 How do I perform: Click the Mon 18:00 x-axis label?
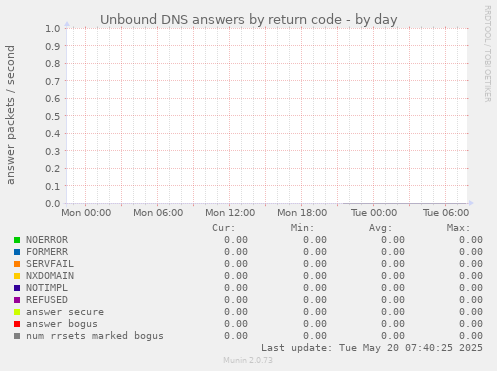click(302, 213)
